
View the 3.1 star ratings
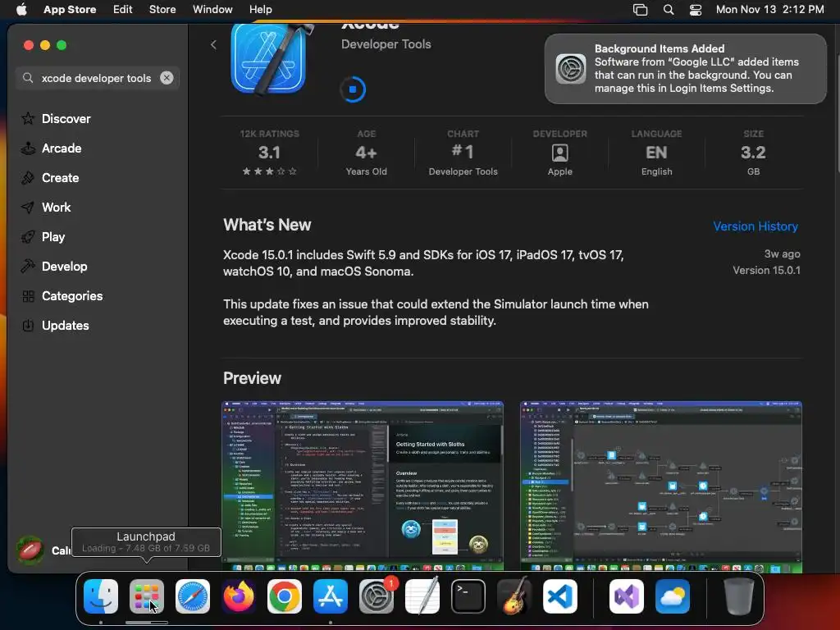click(x=269, y=153)
